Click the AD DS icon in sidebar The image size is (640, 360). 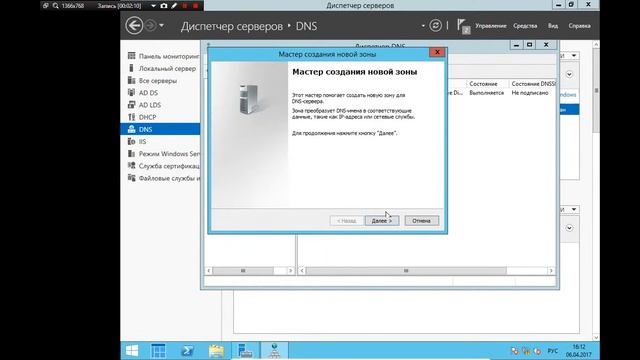[131, 92]
